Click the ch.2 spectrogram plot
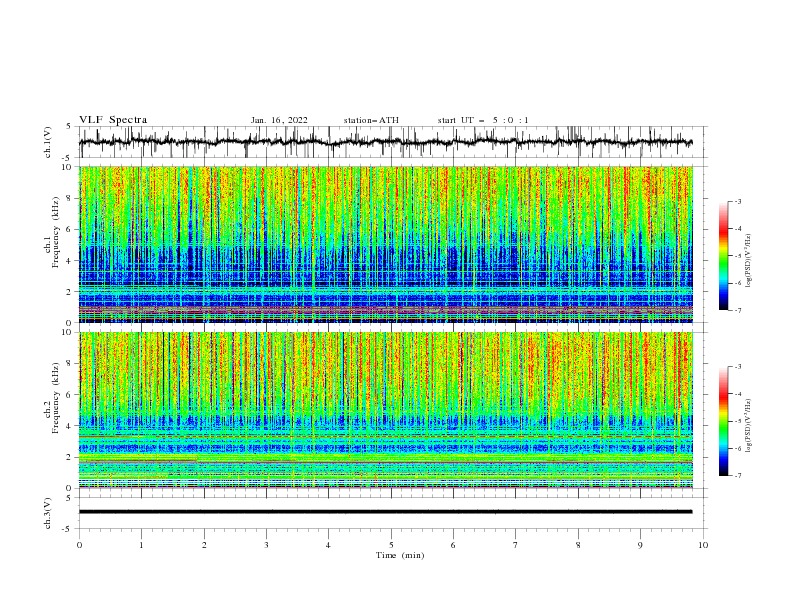 pos(386,410)
